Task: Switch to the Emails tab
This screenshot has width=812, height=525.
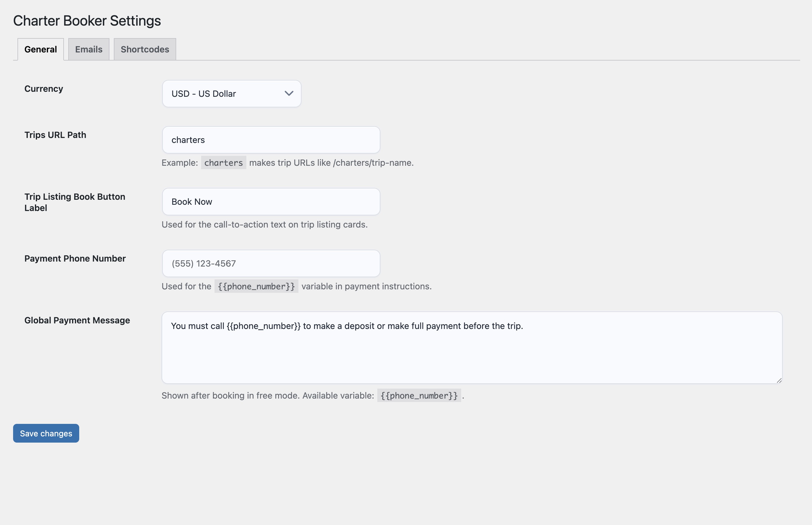Action: [x=89, y=49]
